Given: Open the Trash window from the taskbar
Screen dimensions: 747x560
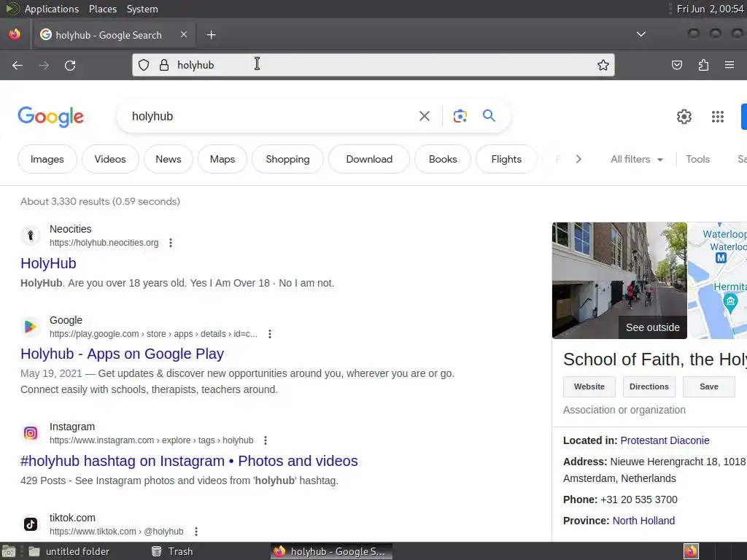Looking at the screenshot, I should pyautogui.click(x=172, y=551).
